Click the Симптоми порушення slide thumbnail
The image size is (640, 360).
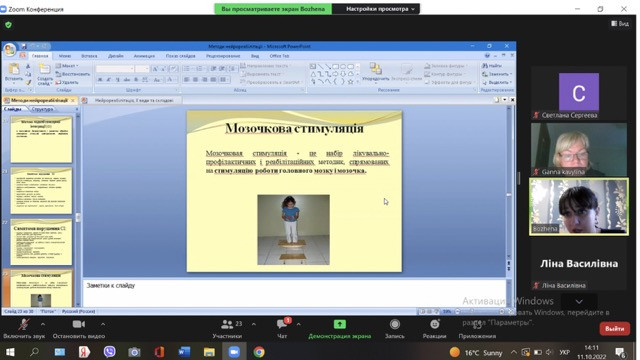click(x=41, y=242)
